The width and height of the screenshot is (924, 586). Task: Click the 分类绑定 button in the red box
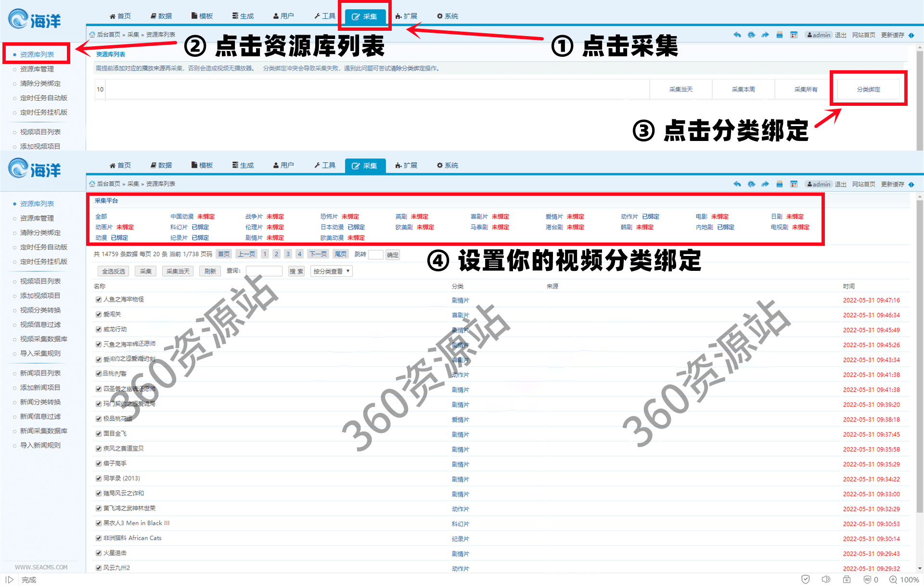coord(868,89)
